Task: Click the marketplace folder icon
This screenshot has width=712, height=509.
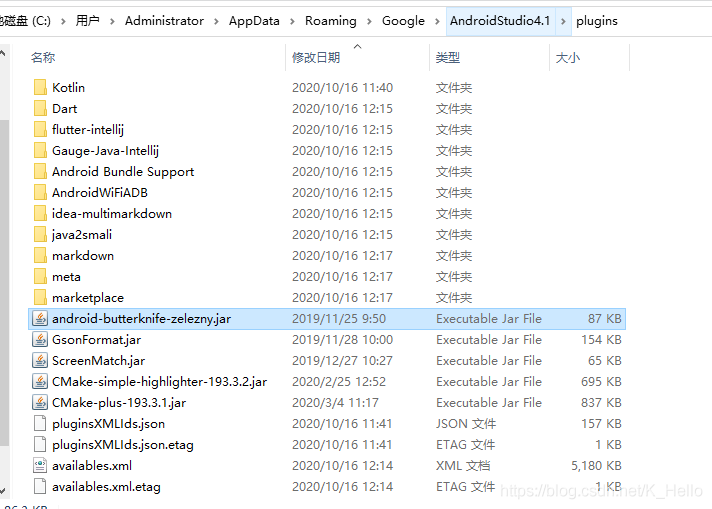Action: click(40, 297)
